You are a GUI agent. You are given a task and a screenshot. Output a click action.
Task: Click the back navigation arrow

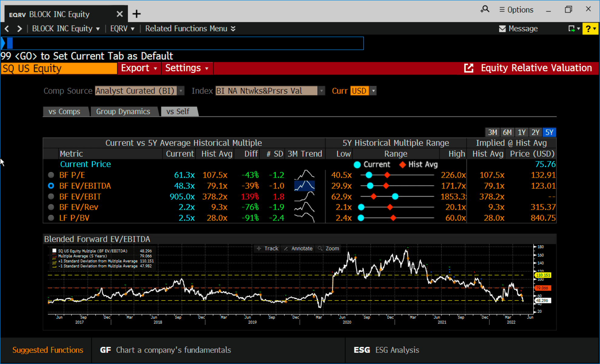7,29
